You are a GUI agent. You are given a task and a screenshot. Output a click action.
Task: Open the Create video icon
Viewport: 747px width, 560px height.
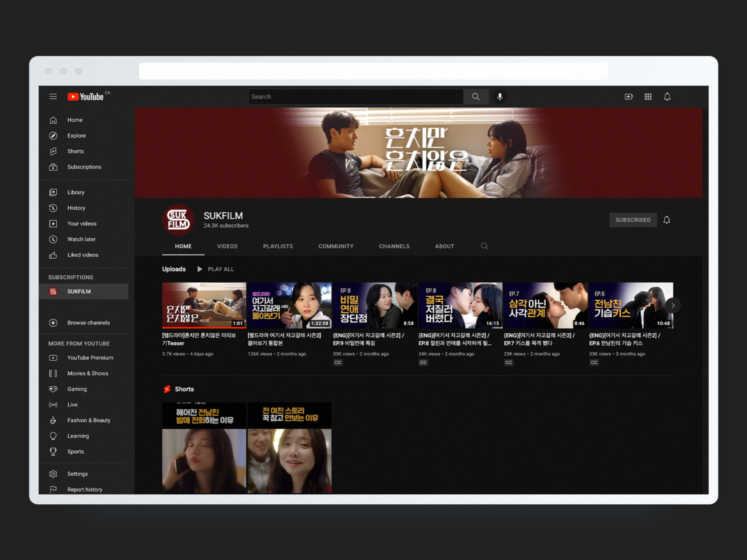(629, 97)
